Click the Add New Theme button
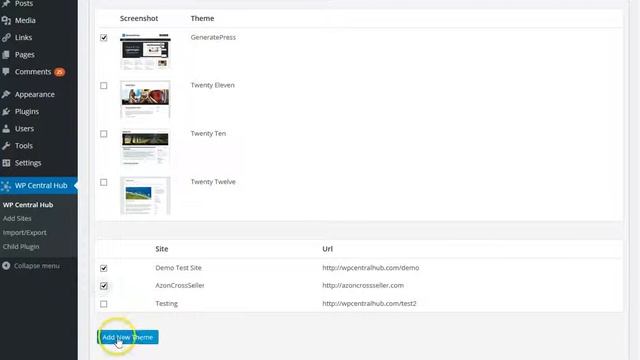The height and width of the screenshot is (360, 640). [x=128, y=337]
